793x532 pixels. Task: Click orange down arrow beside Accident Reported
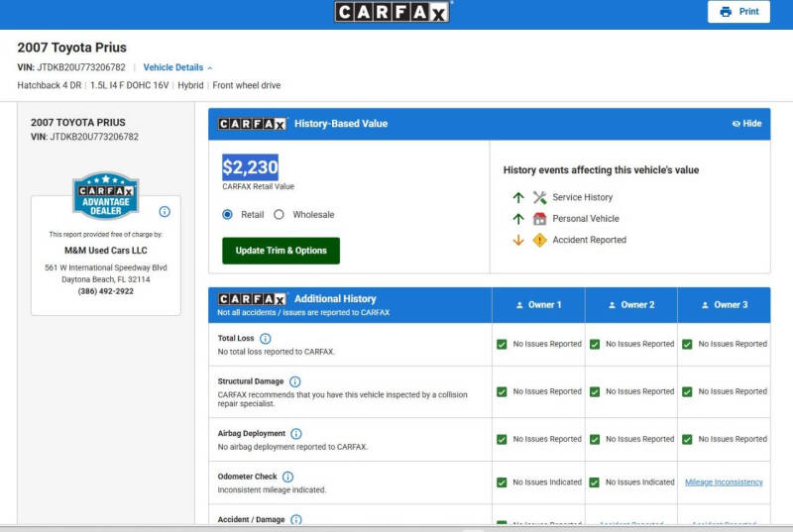(518, 240)
